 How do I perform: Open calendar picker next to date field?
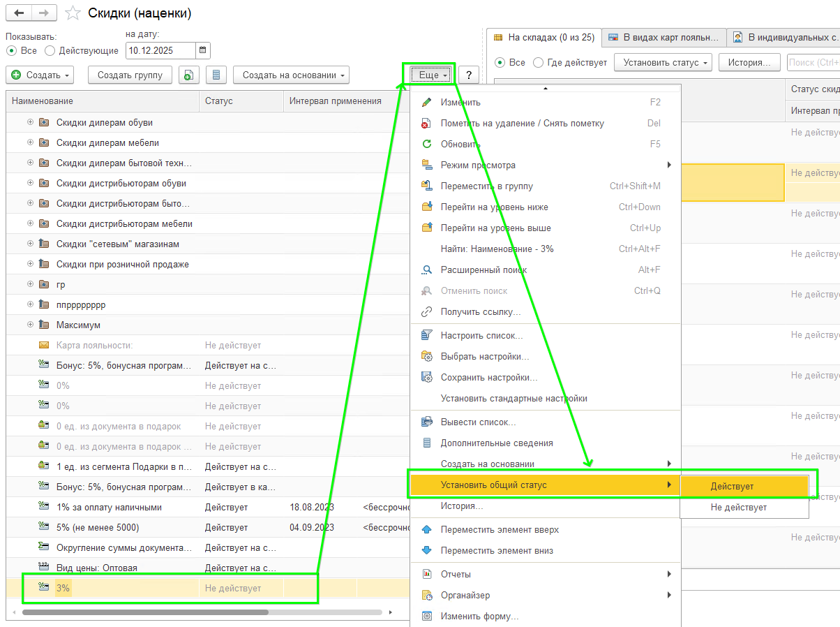(202, 50)
